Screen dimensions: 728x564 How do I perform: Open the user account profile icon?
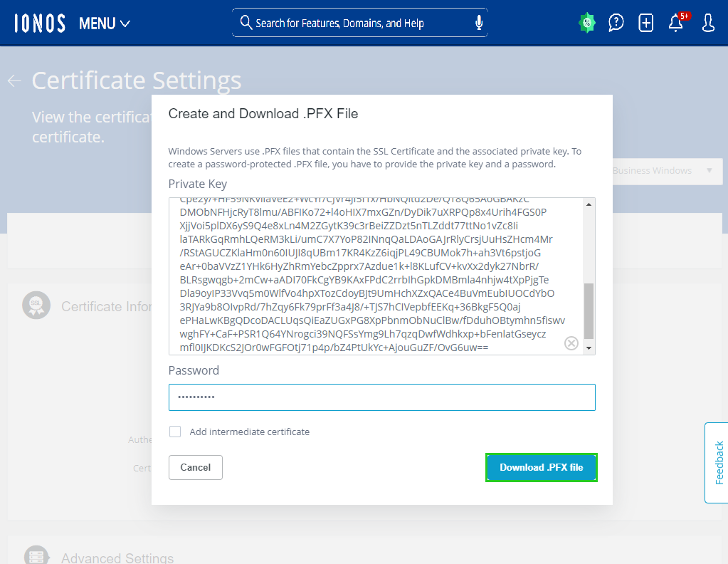pos(708,23)
